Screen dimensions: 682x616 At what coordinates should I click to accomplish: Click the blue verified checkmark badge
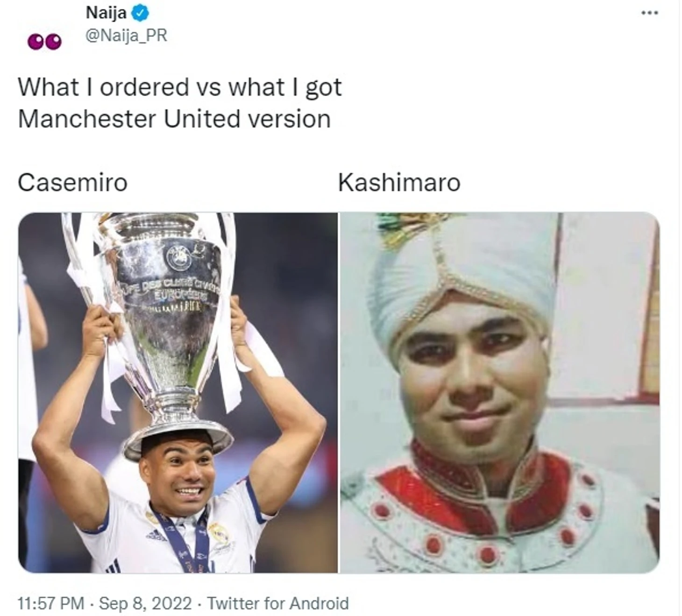tap(140, 13)
